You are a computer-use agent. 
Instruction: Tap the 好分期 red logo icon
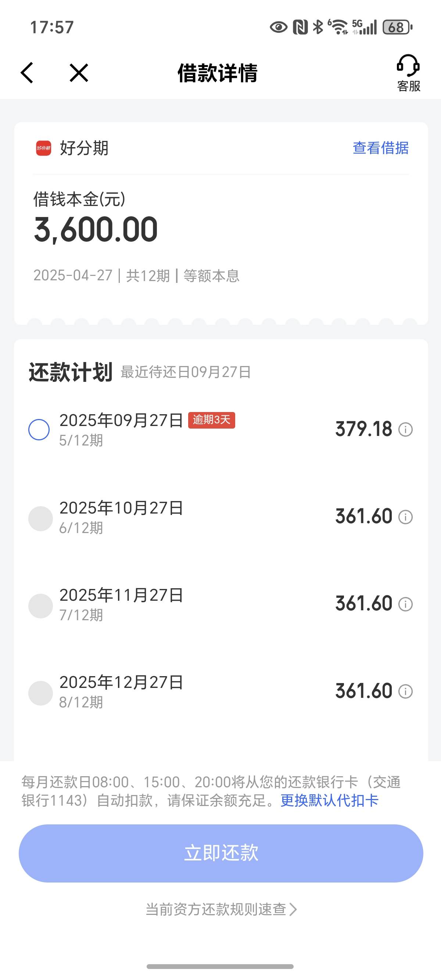(43, 148)
